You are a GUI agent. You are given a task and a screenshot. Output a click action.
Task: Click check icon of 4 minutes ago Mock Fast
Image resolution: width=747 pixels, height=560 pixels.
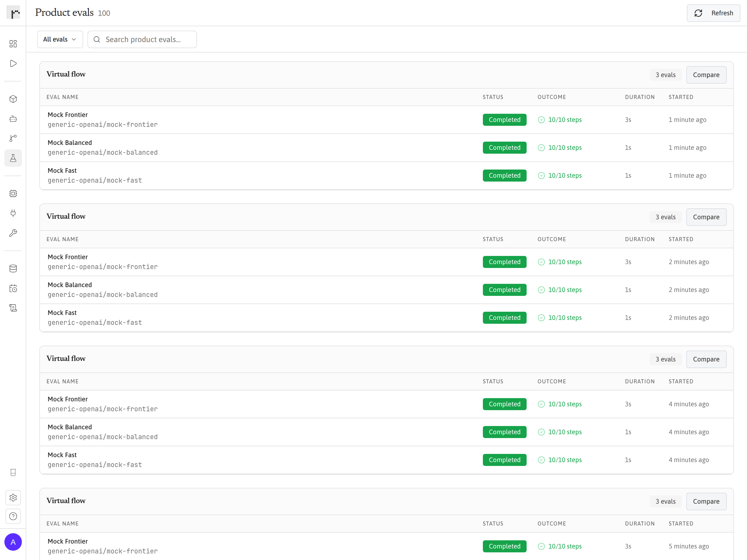(541, 460)
